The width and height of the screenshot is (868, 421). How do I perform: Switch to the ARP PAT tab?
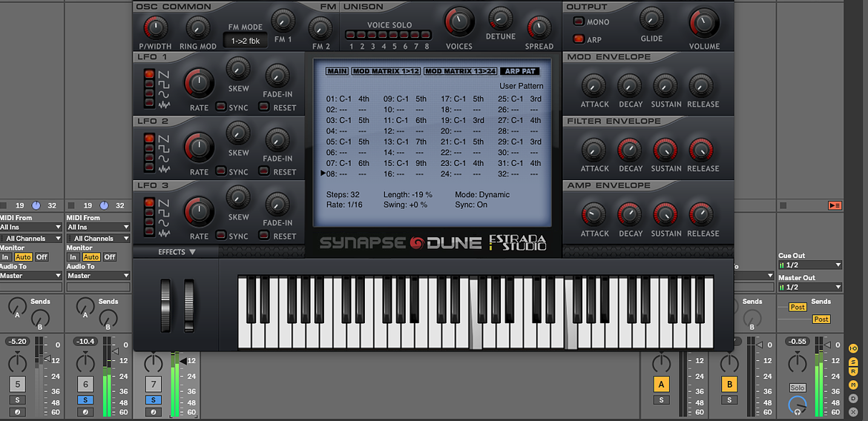519,71
